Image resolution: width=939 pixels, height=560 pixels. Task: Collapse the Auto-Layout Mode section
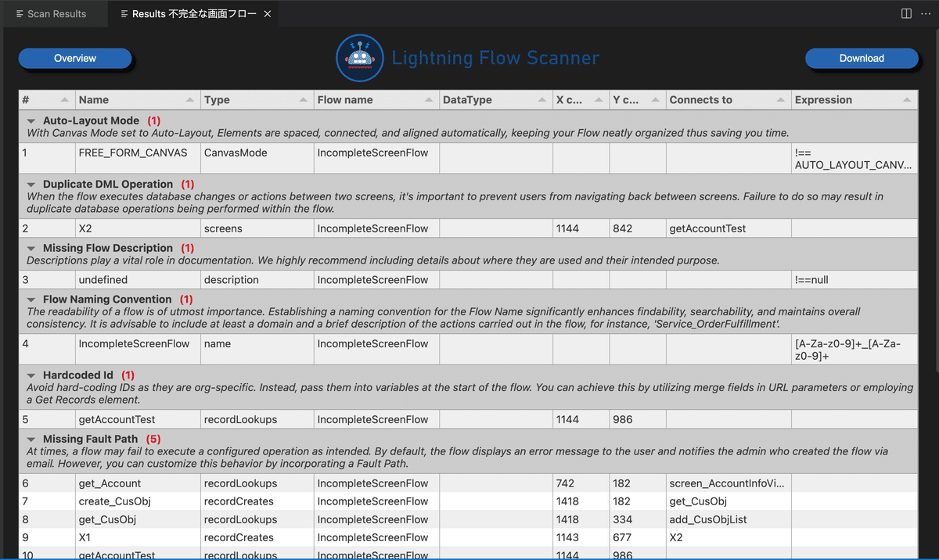pos(31,122)
